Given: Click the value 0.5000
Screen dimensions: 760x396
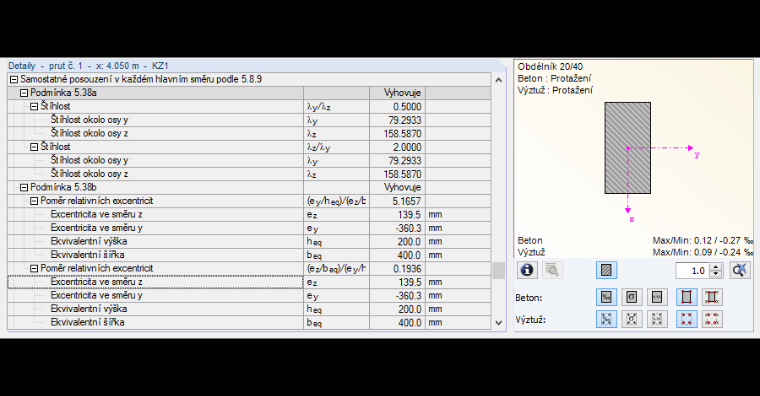Looking at the screenshot, I should coord(407,107).
